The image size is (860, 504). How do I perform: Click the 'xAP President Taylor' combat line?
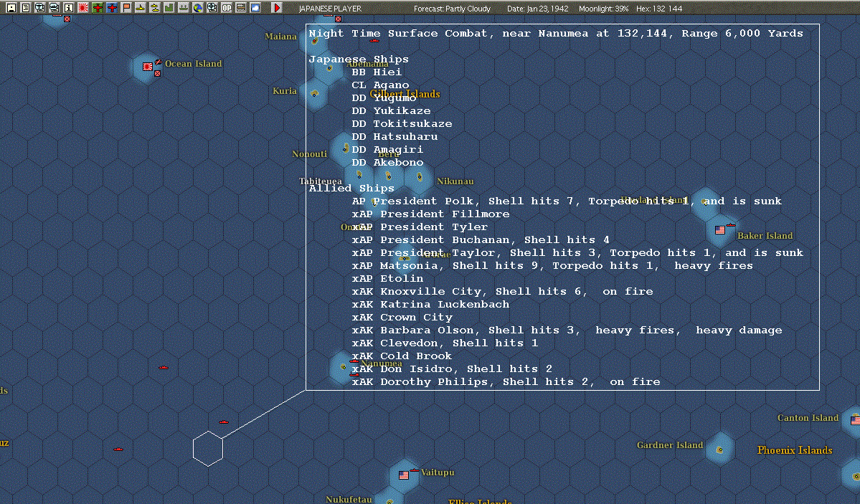coord(577,253)
